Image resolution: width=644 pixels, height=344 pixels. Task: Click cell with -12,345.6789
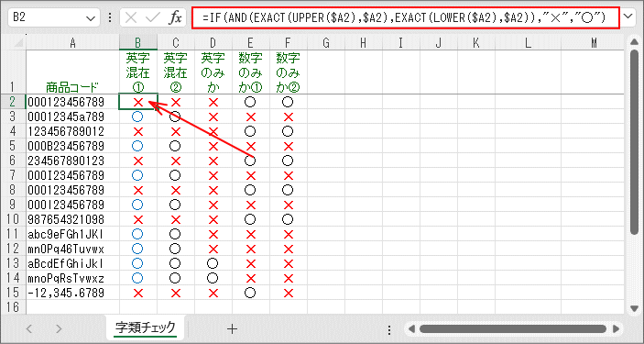(x=72, y=293)
